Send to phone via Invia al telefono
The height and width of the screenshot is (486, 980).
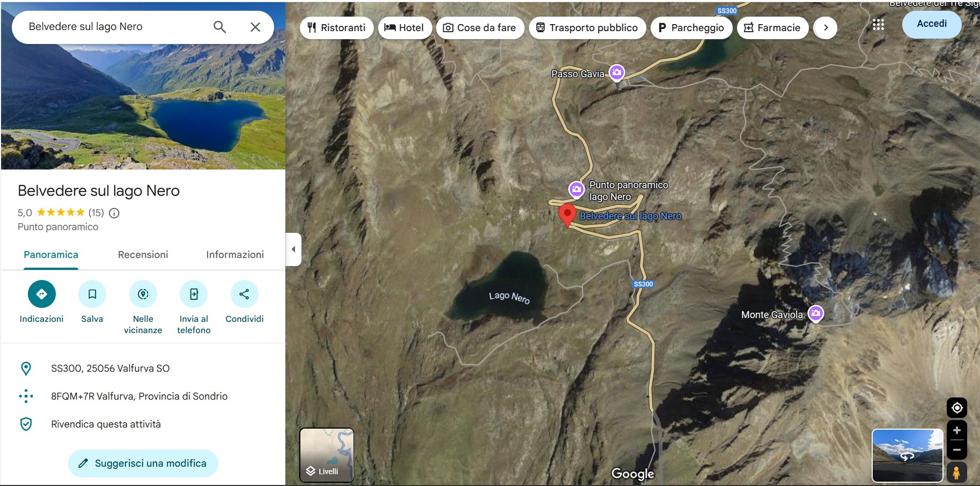coord(194,294)
